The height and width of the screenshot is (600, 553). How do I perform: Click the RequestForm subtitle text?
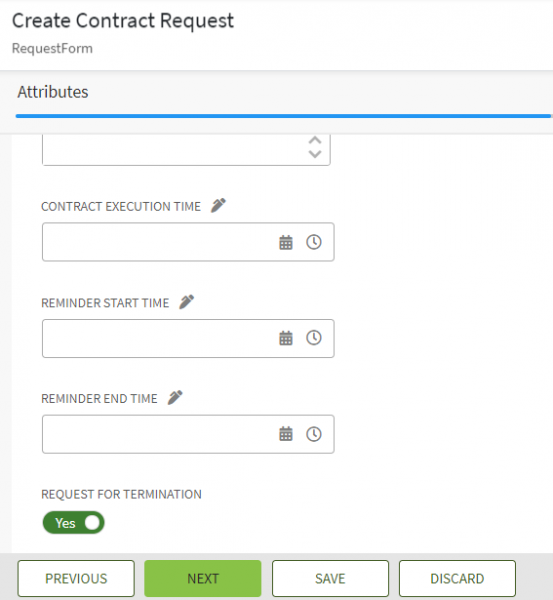(x=52, y=49)
